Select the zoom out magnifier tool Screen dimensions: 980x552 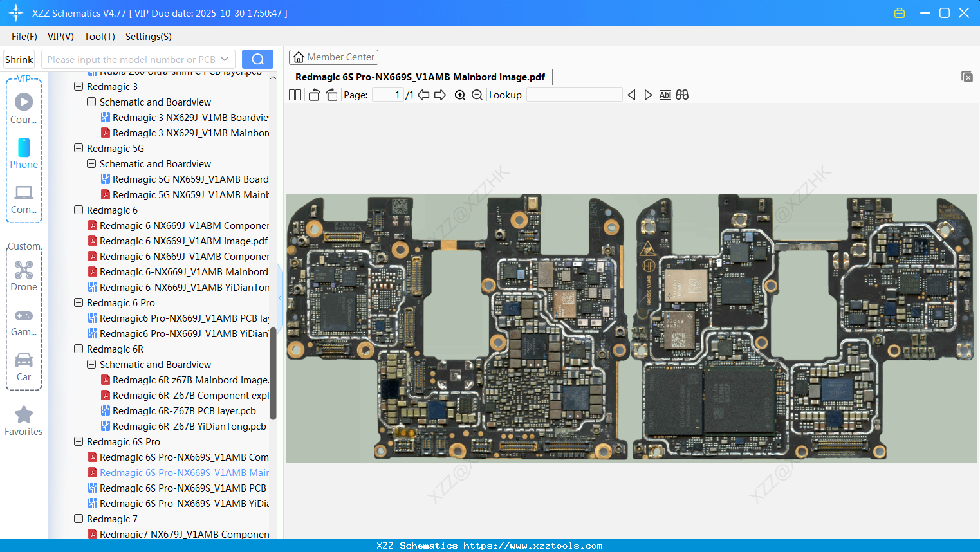(477, 95)
